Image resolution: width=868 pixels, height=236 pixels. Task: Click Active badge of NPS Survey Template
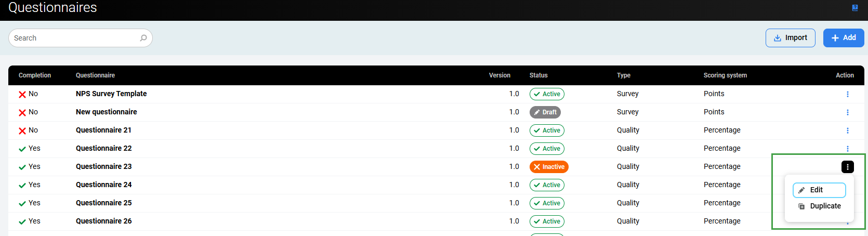tap(547, 94)
